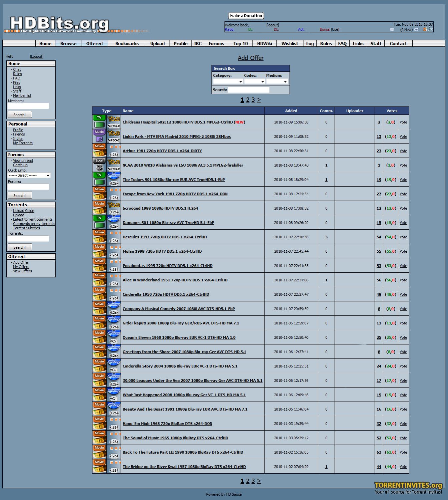
Task: Click next page arrow in top pagination
Action: 259,100
